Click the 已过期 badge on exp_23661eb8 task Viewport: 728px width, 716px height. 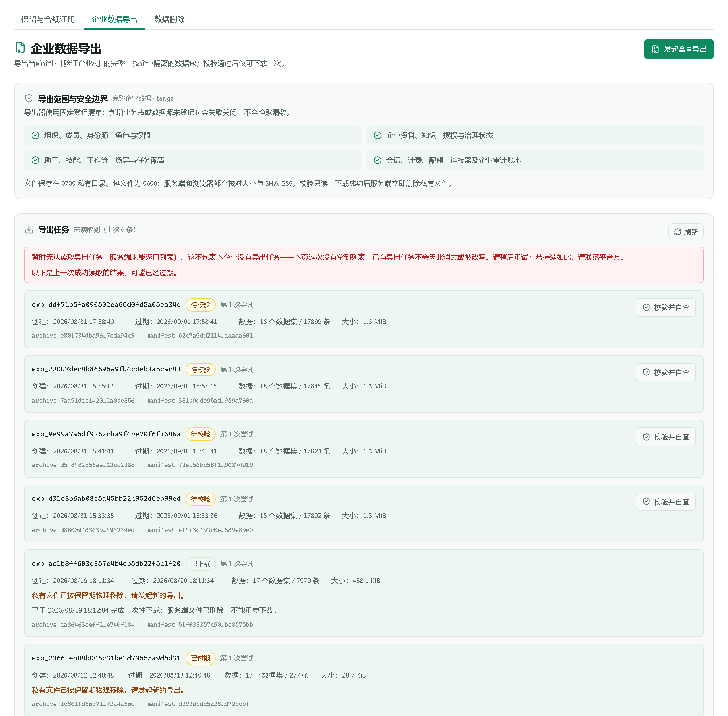200,658
